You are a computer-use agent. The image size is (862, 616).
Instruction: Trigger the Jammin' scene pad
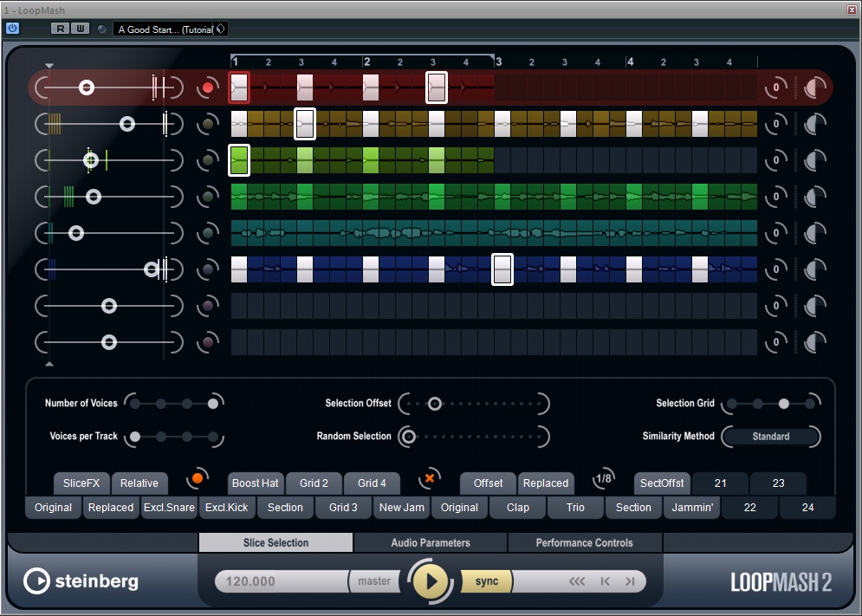tap(691, 508)
